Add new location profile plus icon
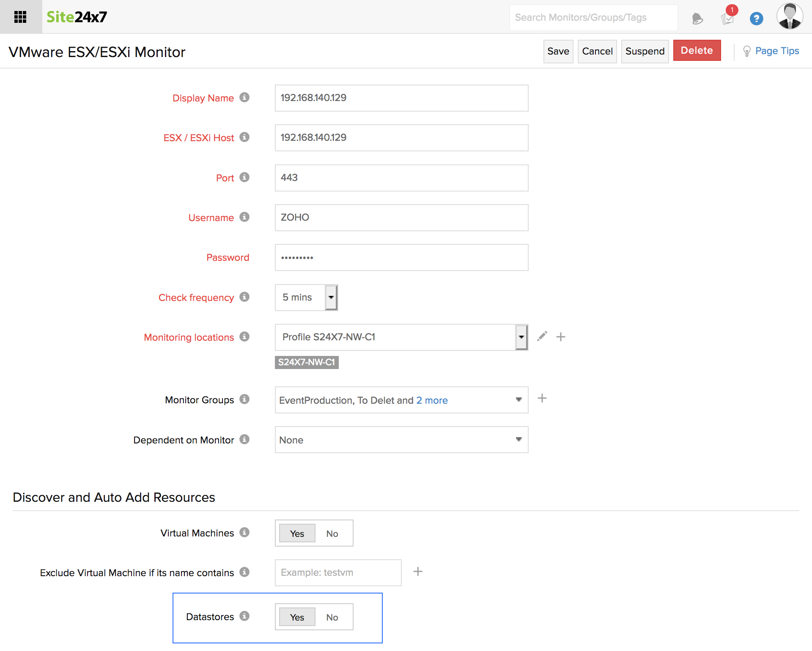Image resolution: width=812 pixels, height=651 pixels. click(561, 337)
